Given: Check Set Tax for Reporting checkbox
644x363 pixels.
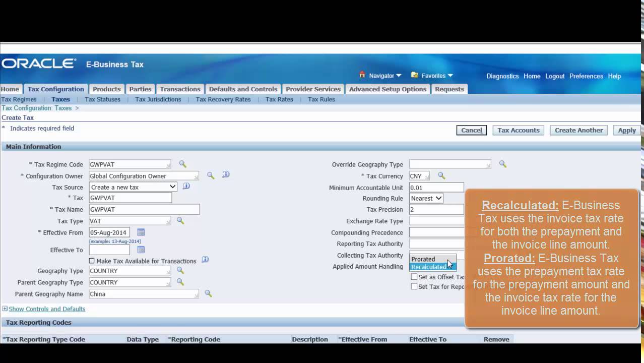Looking at the screenshot, I should pyautogui.click(x=414, y=286).
